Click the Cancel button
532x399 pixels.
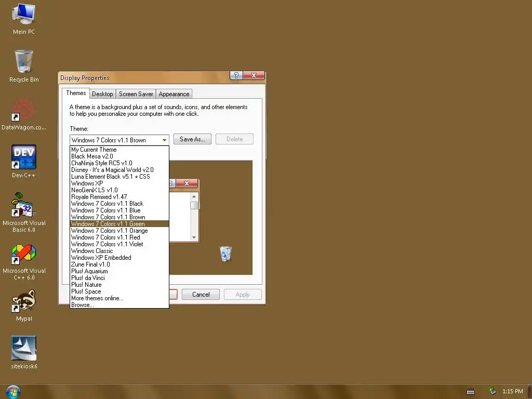coord(201,295)
